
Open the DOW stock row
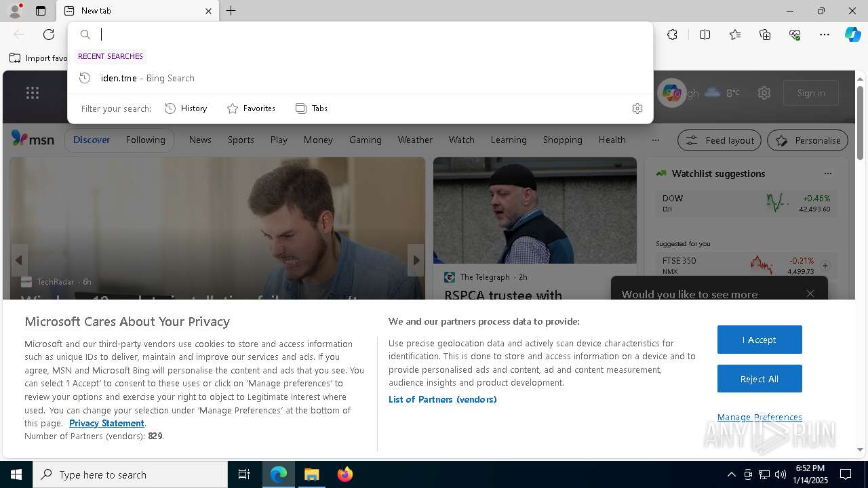pyautogui.click(x=746, y=203)
